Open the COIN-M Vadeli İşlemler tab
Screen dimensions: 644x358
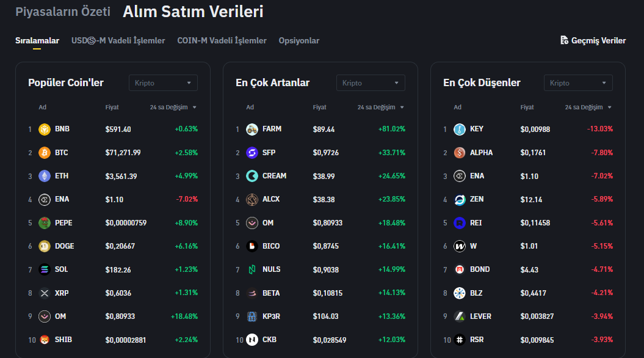[x=222, y=41]
